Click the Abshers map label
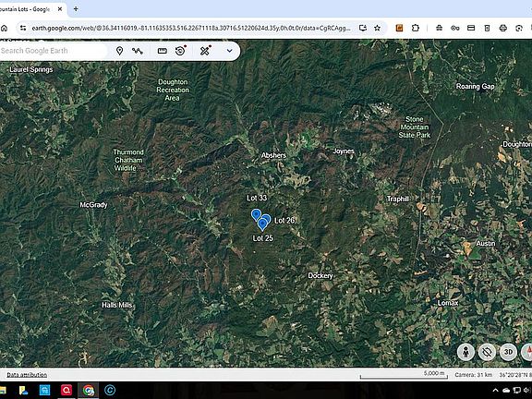 pos(273,155)
